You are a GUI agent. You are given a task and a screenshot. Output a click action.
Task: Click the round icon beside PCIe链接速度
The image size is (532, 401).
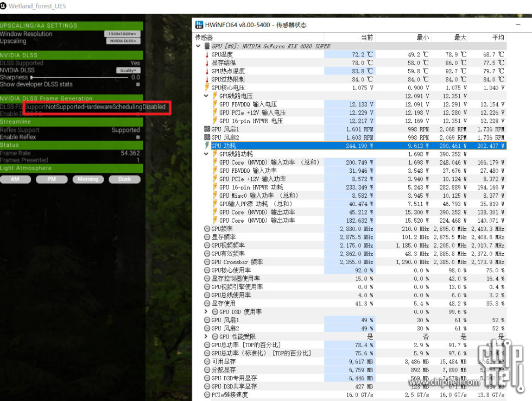207,394
